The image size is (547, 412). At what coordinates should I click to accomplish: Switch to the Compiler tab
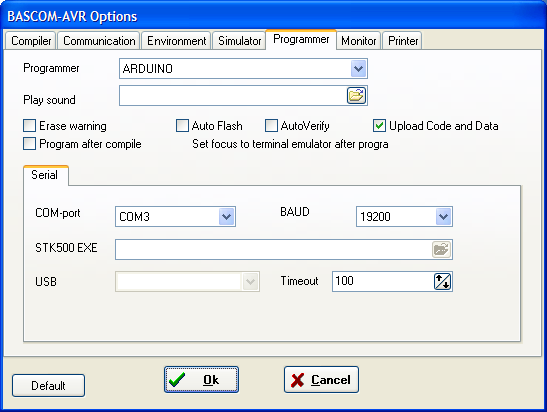point(31,41)
